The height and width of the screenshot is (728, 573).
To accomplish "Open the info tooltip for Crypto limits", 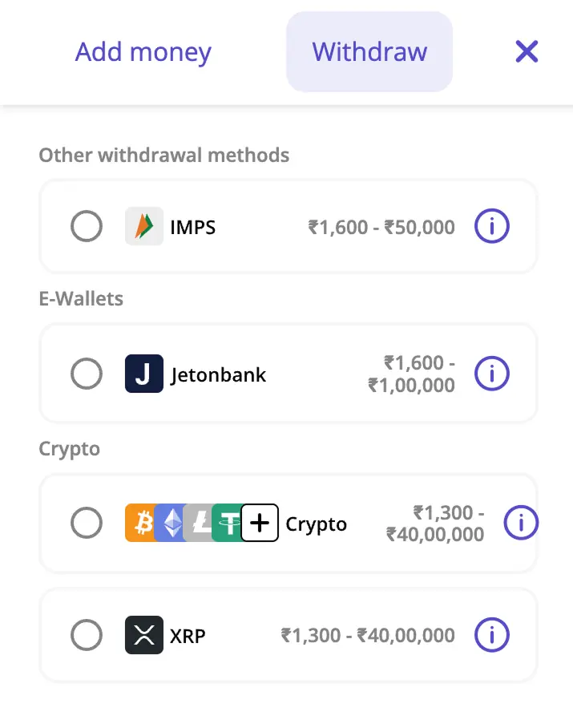I will [521, 523].
